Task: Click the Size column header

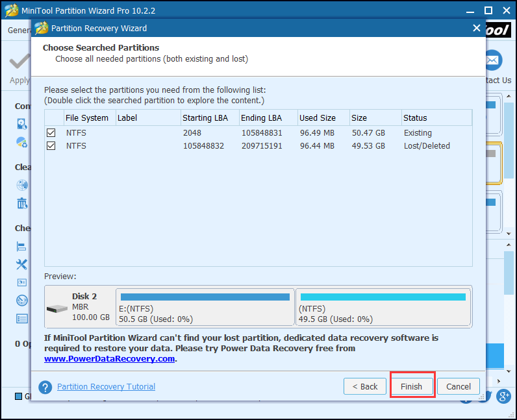Action: coord(375,117)
